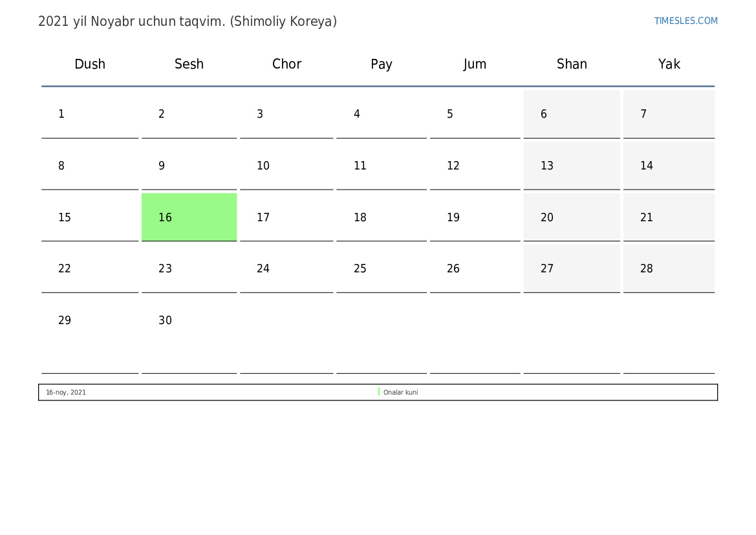The image size is (756, 535).
Task: Click the Shan weekday header
Action: 572,64
